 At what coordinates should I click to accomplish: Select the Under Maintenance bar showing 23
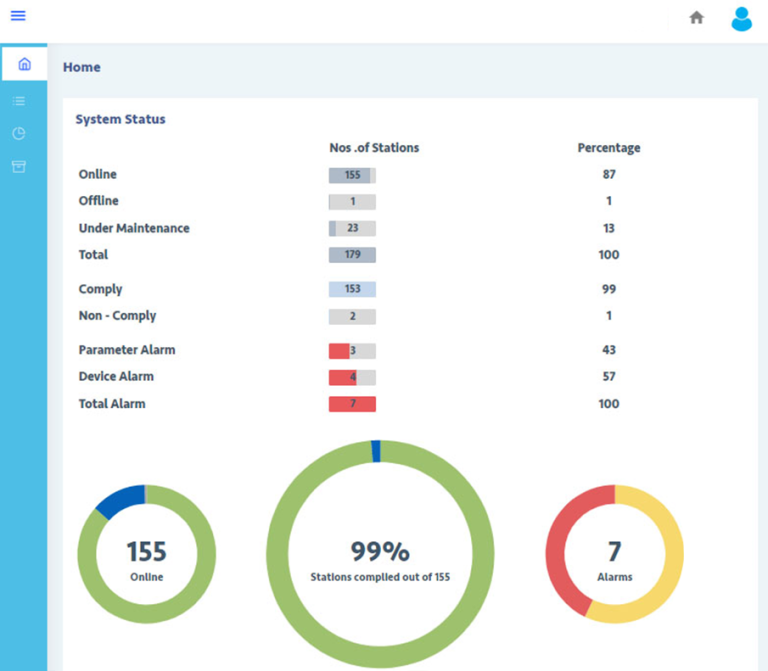[x=352, y=228]
